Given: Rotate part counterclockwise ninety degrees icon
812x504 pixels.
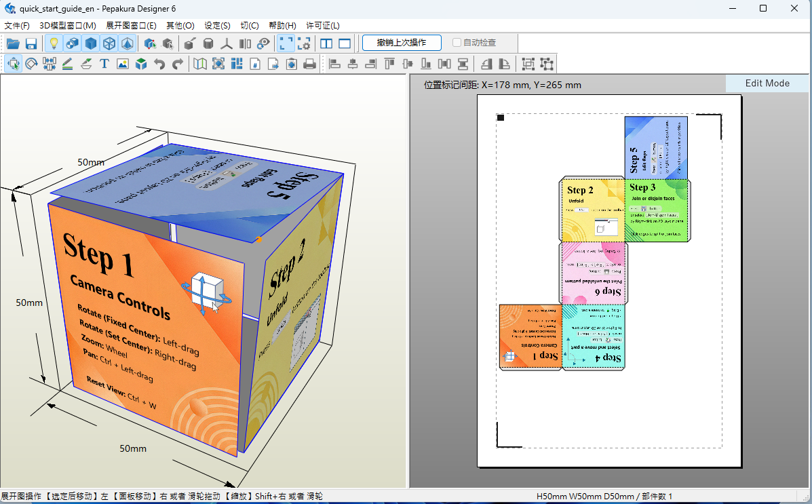Looking at the screenshot, I should (486, 64).
